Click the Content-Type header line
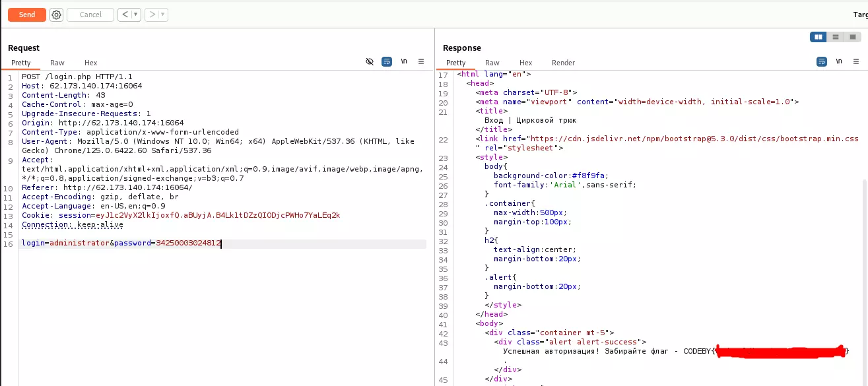Image resolution: width=868 pixels, height=386 pixels. (131, 132)
